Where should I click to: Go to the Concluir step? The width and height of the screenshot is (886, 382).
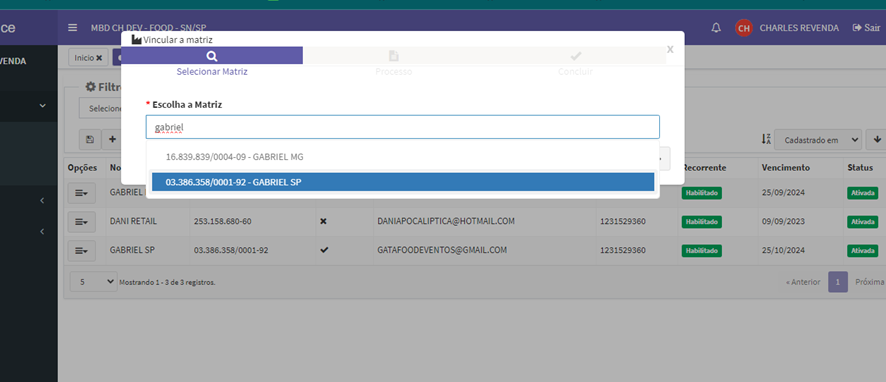(x=575, y=72)
